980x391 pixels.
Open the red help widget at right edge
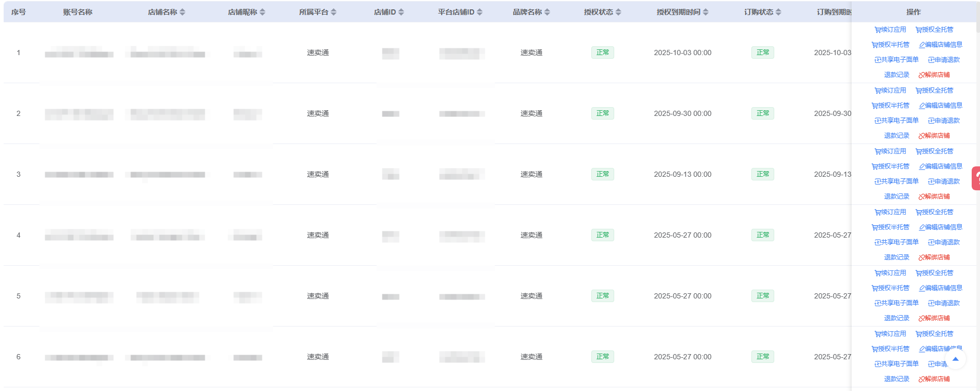(976, 178)
